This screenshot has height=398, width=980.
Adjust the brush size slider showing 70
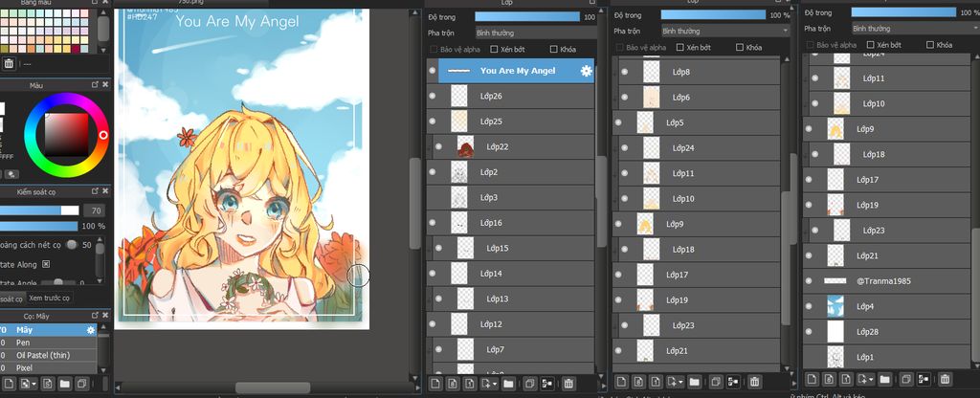click(x=40, y=210)
